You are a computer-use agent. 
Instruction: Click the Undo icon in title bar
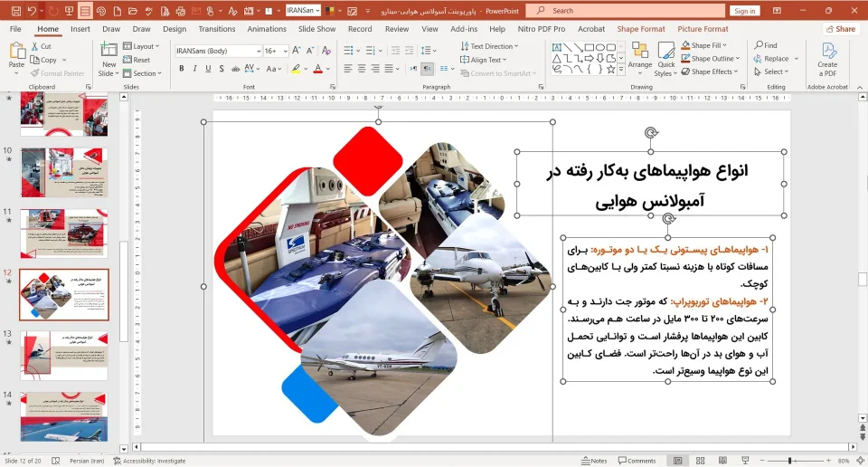tap(32, 11)
